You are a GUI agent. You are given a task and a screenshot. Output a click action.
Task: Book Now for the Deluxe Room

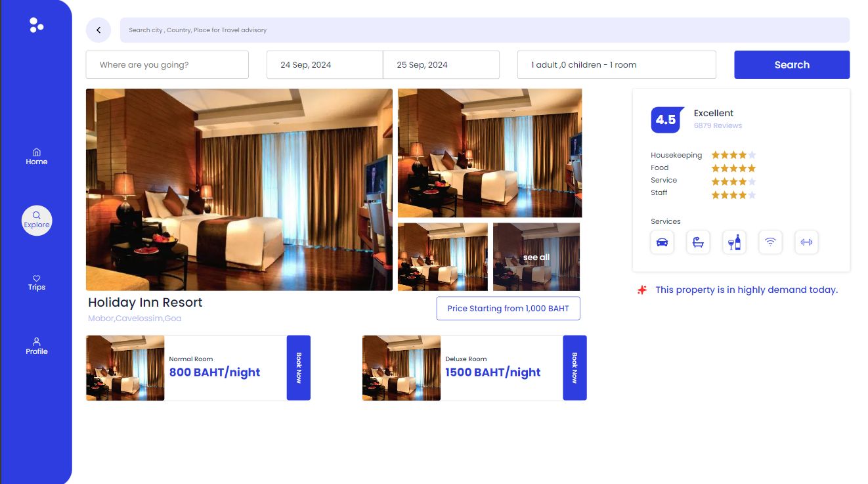point(575,368)
